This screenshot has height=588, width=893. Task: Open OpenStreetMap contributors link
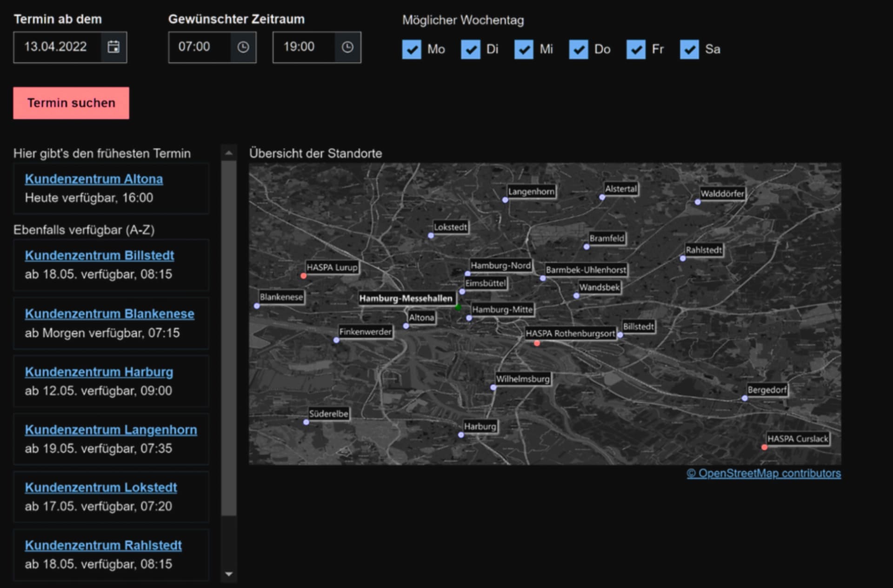click(764, 473)
